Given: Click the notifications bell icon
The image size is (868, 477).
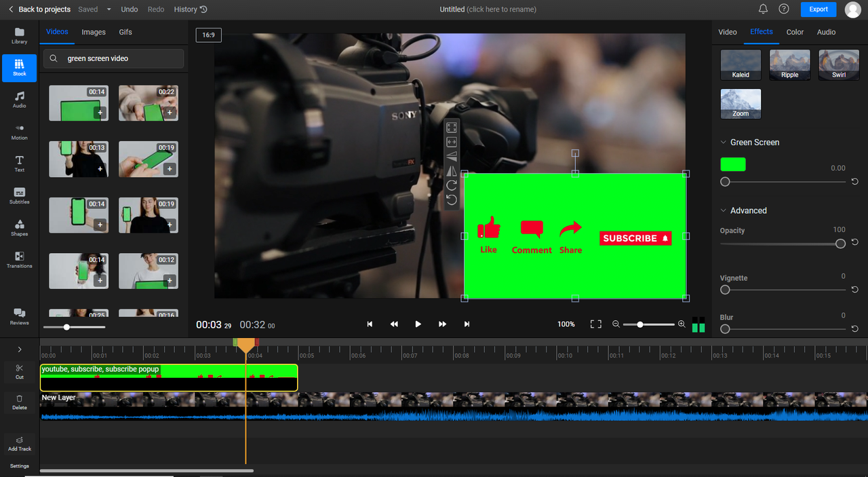Looking at the screenshot, I should coord(763,9).
